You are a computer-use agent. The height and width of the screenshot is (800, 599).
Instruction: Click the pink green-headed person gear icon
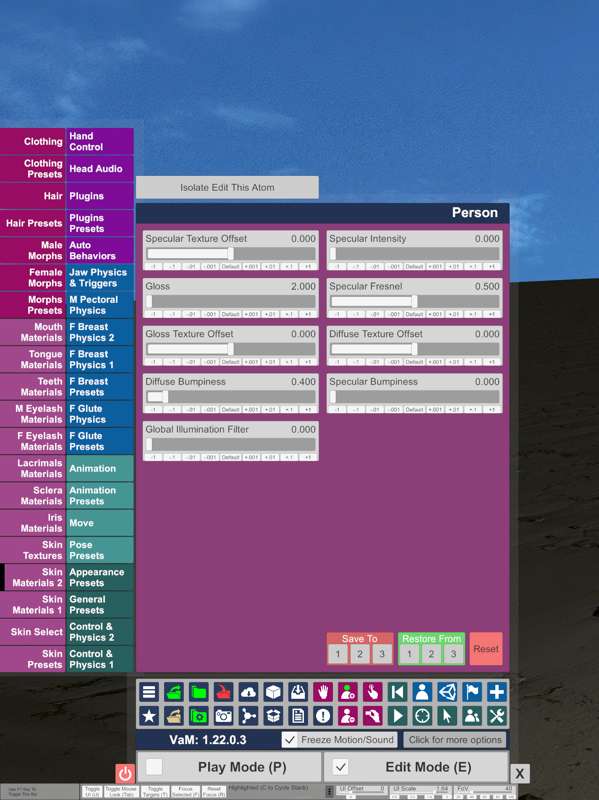[348, 692]
